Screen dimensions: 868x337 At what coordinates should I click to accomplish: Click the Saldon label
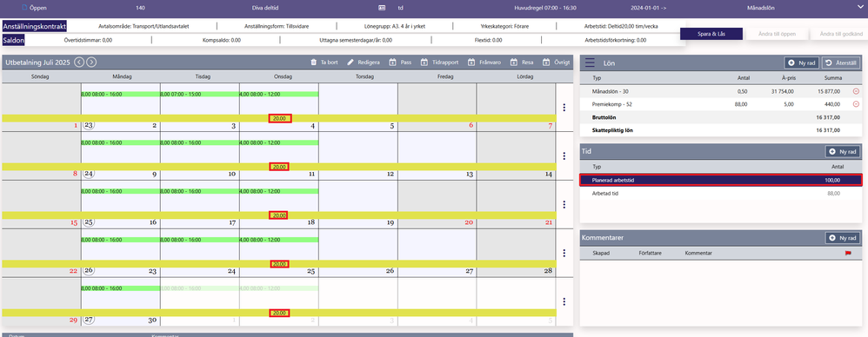tap(13, 40)
